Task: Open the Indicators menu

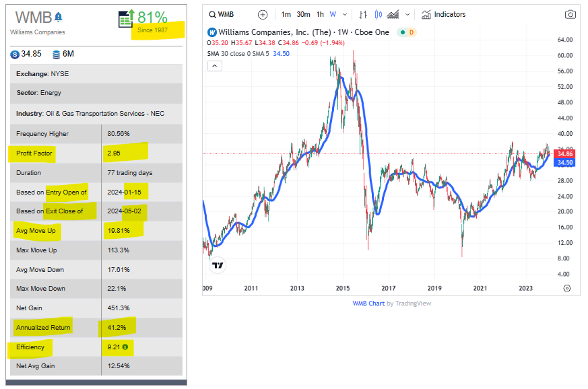Action: pos(443,15)
